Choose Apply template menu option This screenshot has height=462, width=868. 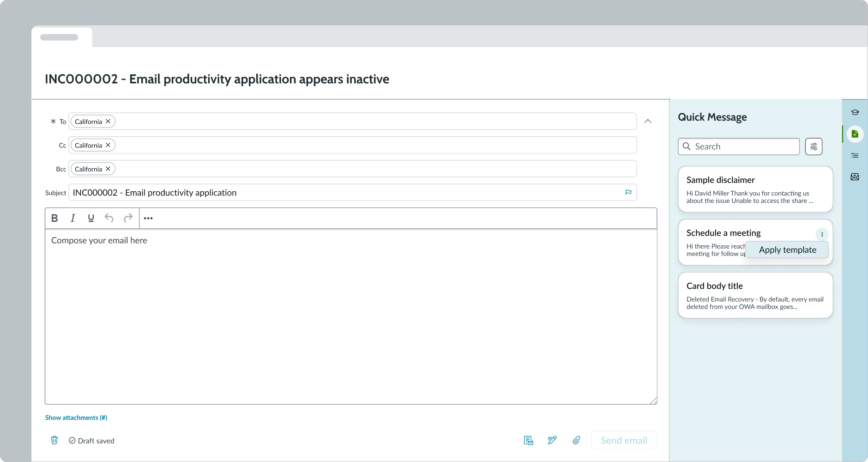pos(787,250)
